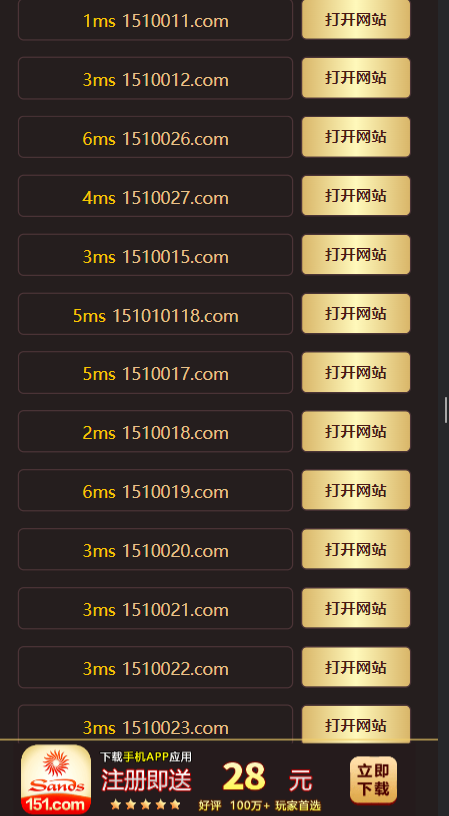Image resolution: width=449 pixels, height=816 pixels.
Task: Open website for 1510022.com
Action: (356, 667)
